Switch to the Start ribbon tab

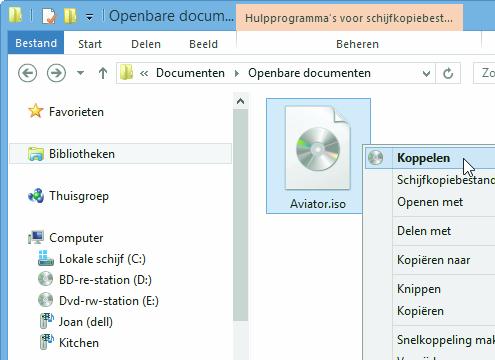pyautogui.click(x=90, y=44)
